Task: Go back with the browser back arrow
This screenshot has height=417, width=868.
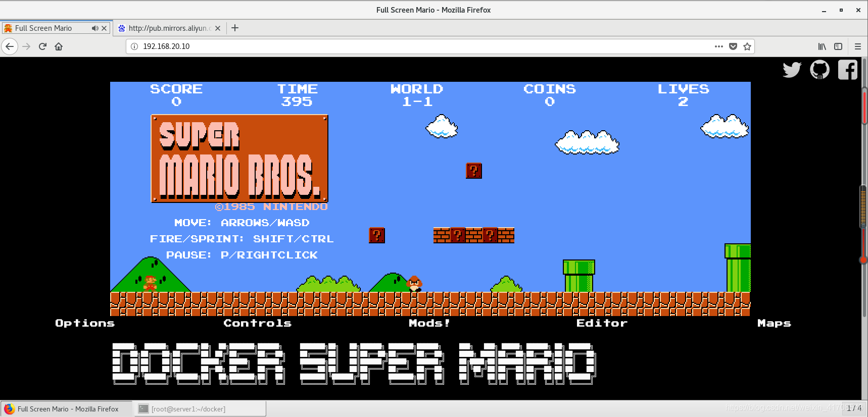Action: point(10,46)
